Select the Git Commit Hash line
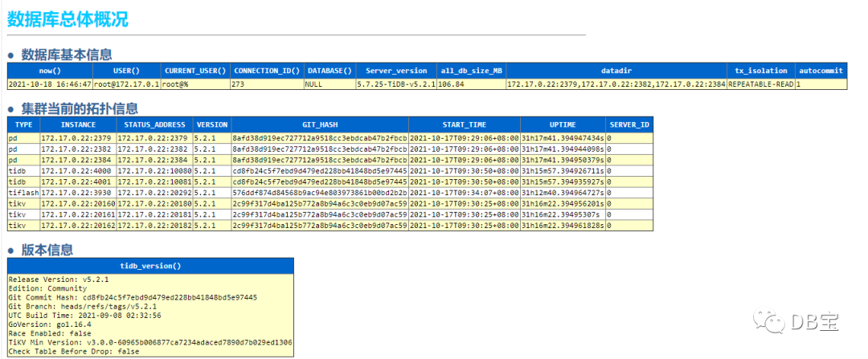 point(133,297)
